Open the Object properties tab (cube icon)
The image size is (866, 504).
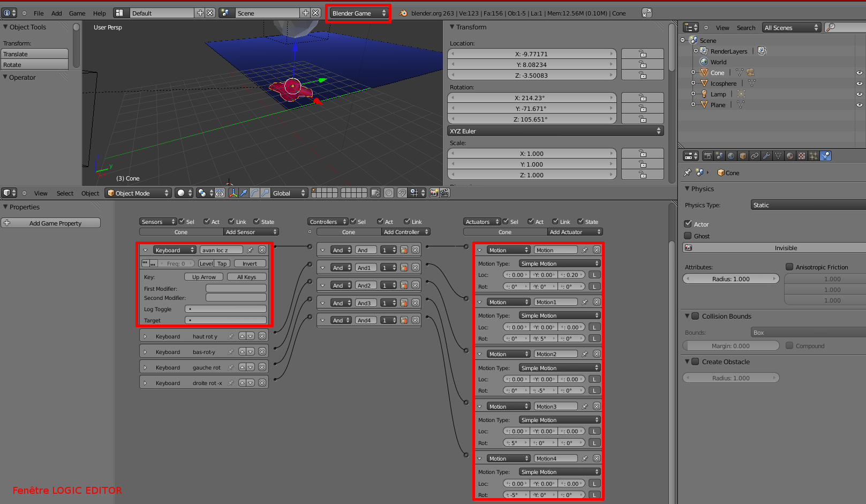pos(743,156)
